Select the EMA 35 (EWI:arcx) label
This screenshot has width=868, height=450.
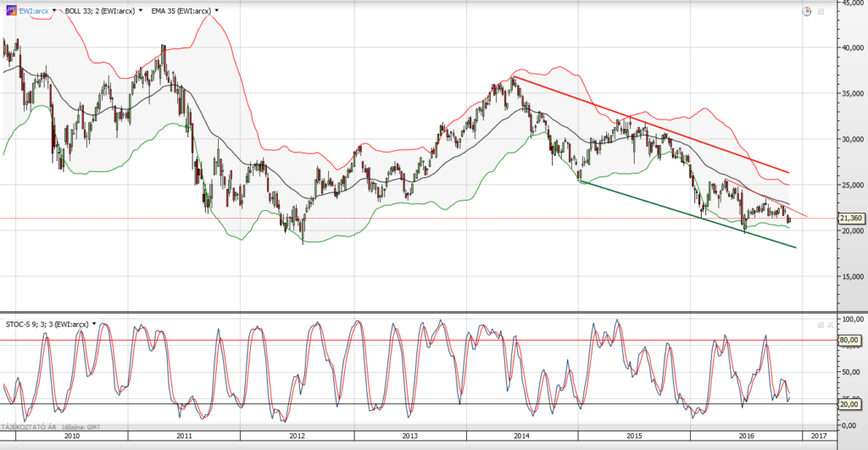181,12
